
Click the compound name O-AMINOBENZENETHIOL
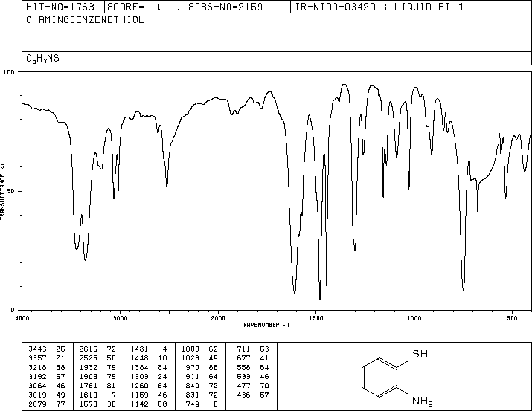[x=85, y=20]
